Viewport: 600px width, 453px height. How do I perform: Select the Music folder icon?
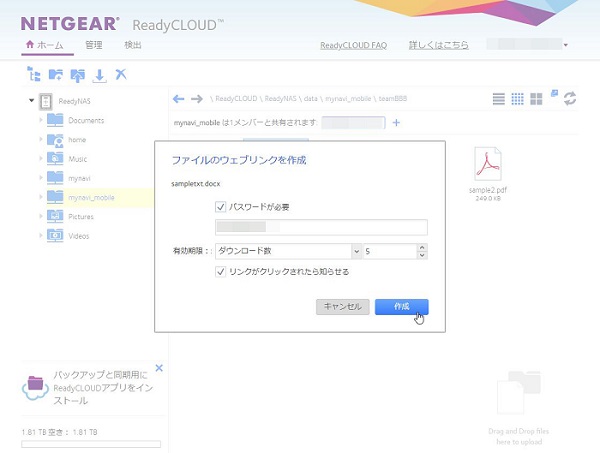tap(55, 159)
